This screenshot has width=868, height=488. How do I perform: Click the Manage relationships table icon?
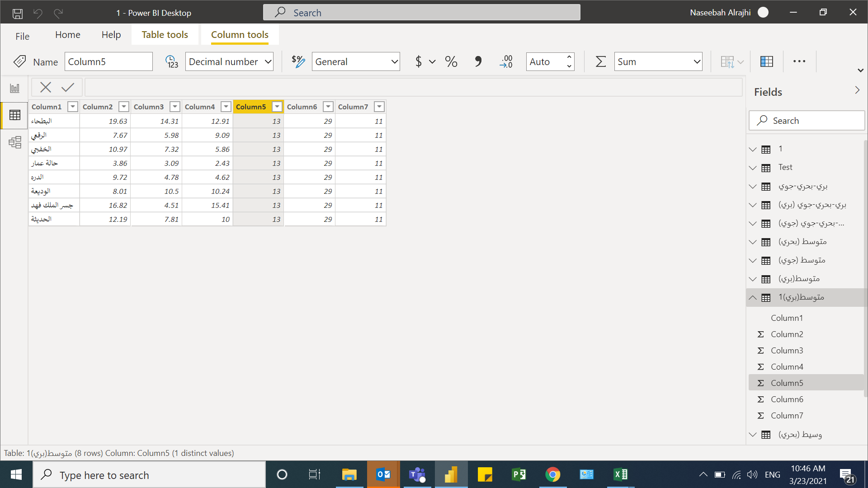click(767, 61)
